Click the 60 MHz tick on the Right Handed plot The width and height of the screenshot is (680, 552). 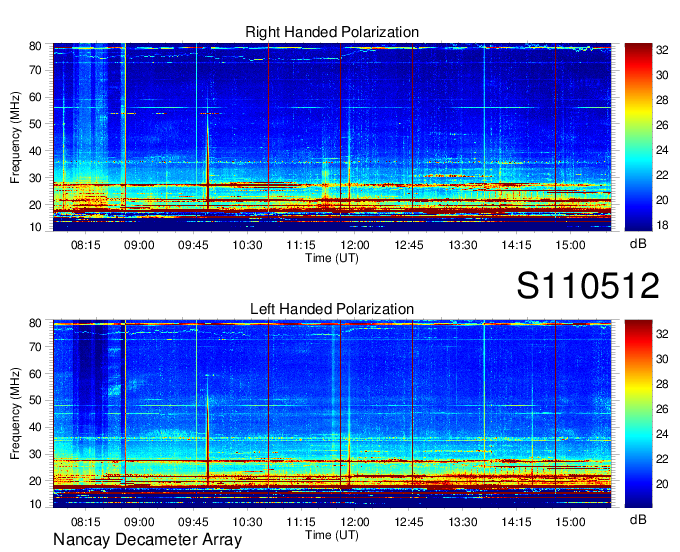(35, 97)
